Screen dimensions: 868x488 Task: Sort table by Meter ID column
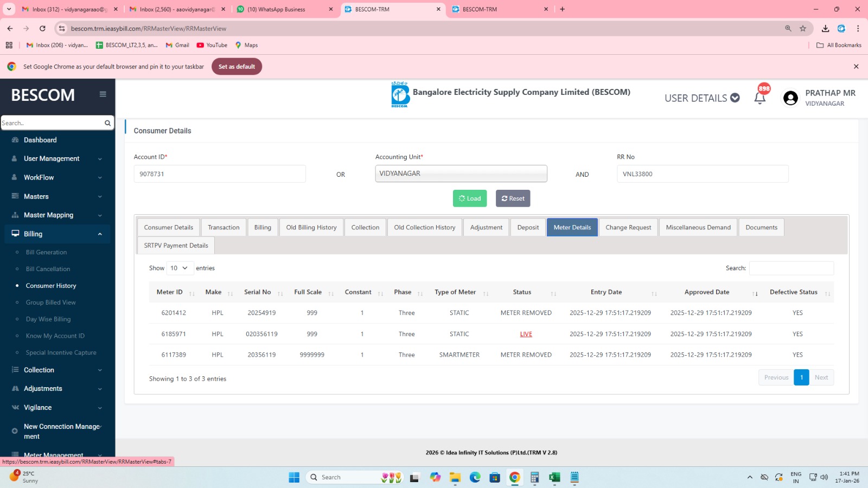(170, 292)
